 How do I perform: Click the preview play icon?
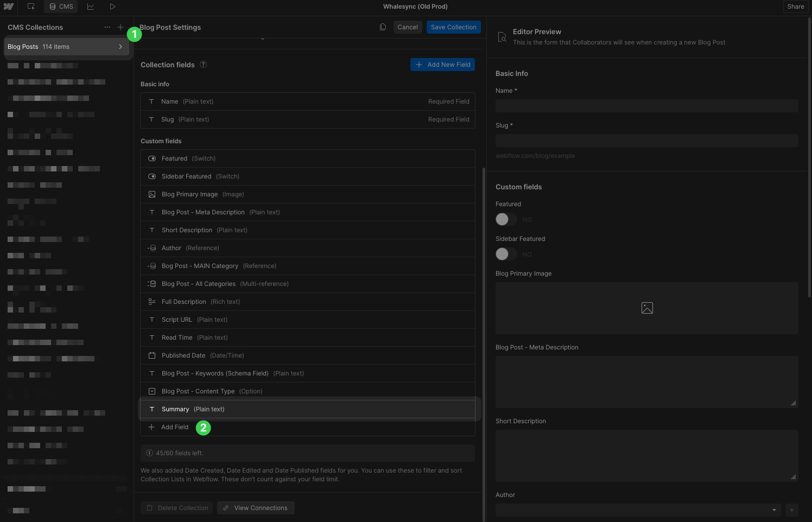point(112,7)
